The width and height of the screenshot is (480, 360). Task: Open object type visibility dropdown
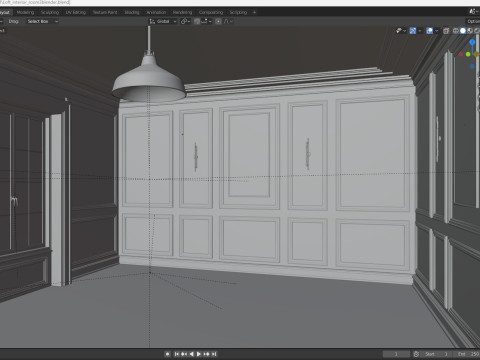click(401, 31)
